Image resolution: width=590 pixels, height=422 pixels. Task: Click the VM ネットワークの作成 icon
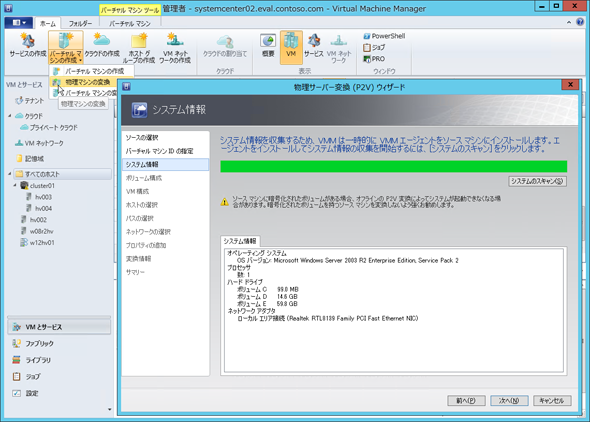click(175, 48)
